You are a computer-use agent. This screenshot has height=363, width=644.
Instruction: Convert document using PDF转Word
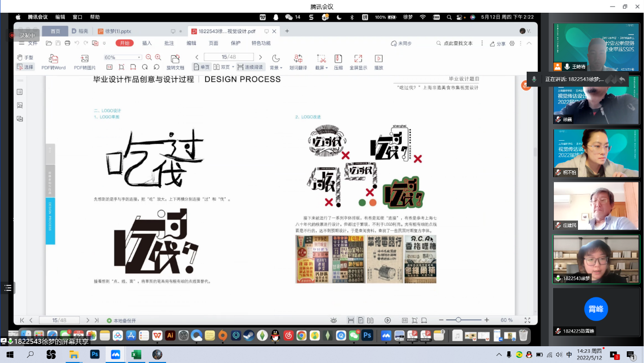(x=53, y=62)
